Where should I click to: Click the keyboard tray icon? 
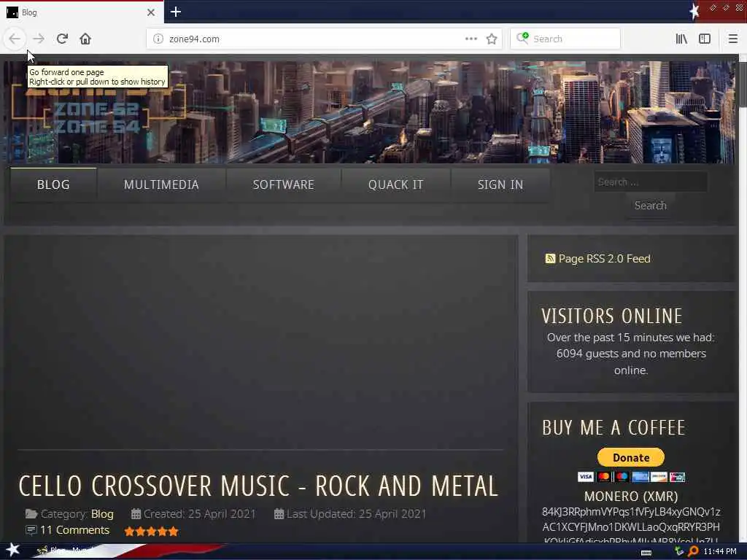click(x=646, y=552)
